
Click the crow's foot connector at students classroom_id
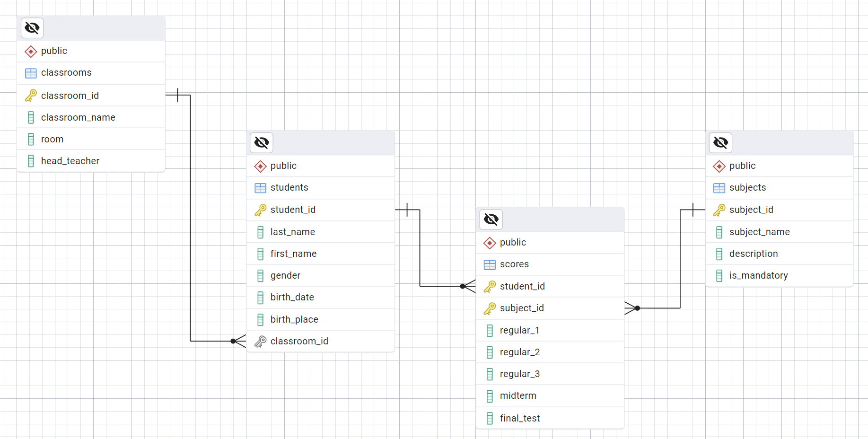click(x=239, y=341)
